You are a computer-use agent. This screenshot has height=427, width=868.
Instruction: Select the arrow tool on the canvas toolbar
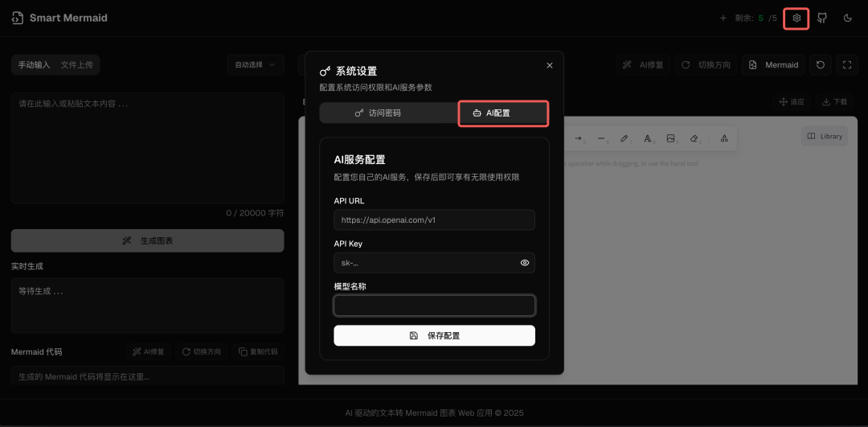[x=578, y=138]
